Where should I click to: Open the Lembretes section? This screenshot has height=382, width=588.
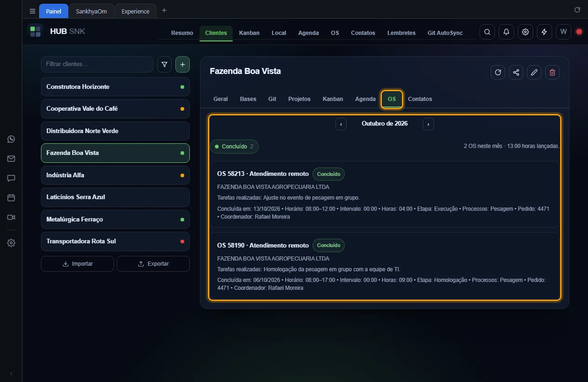pos(401,33)
